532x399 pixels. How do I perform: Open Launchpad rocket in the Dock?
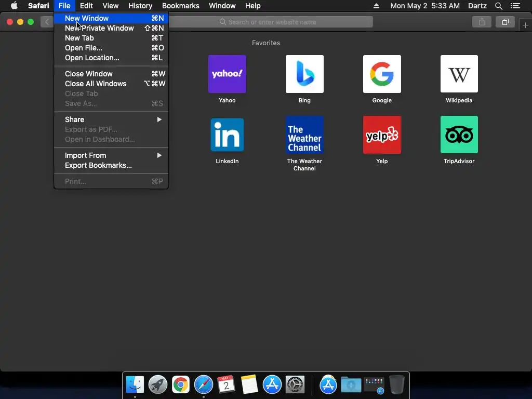click(158, 385)
